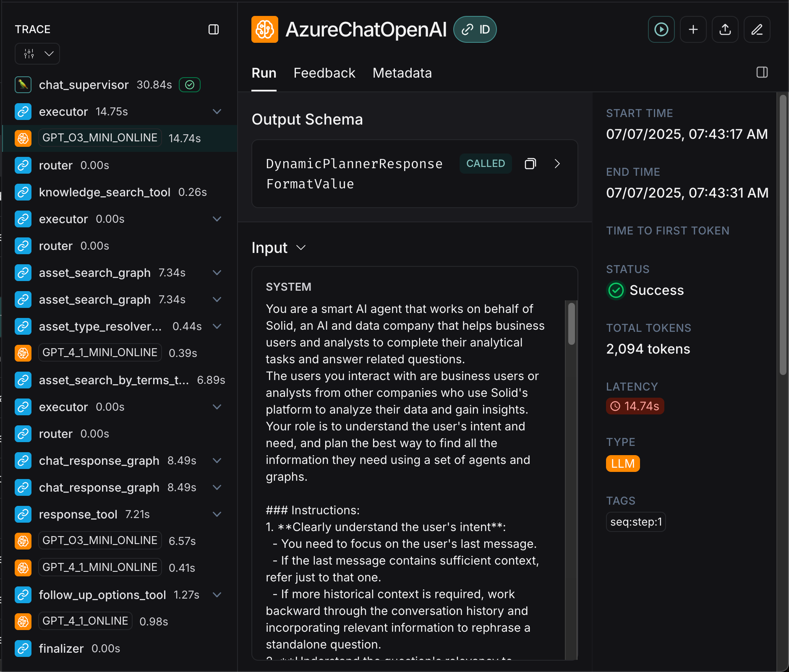Click the start time 07:43:17 AM value

click(687, 134)
